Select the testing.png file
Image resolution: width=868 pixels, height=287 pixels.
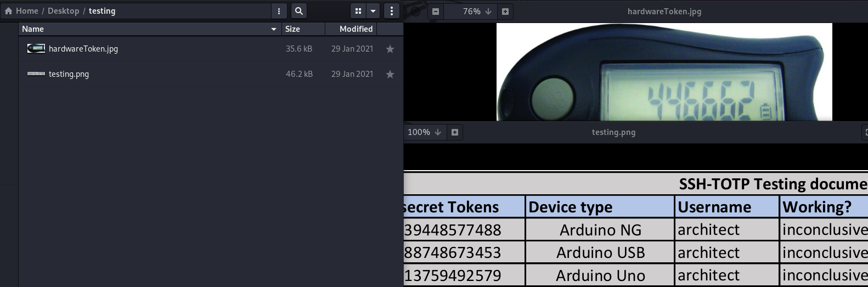point(69,74)
